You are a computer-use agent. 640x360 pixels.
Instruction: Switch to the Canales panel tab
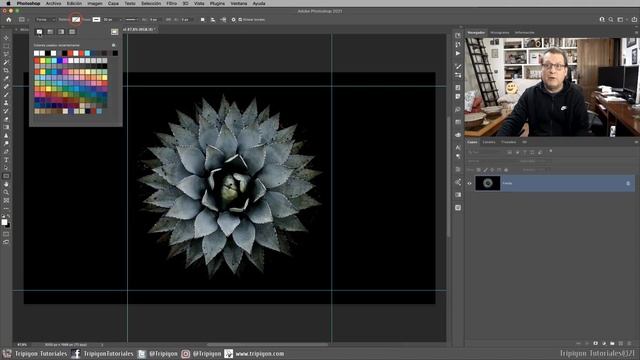point(489,142)
